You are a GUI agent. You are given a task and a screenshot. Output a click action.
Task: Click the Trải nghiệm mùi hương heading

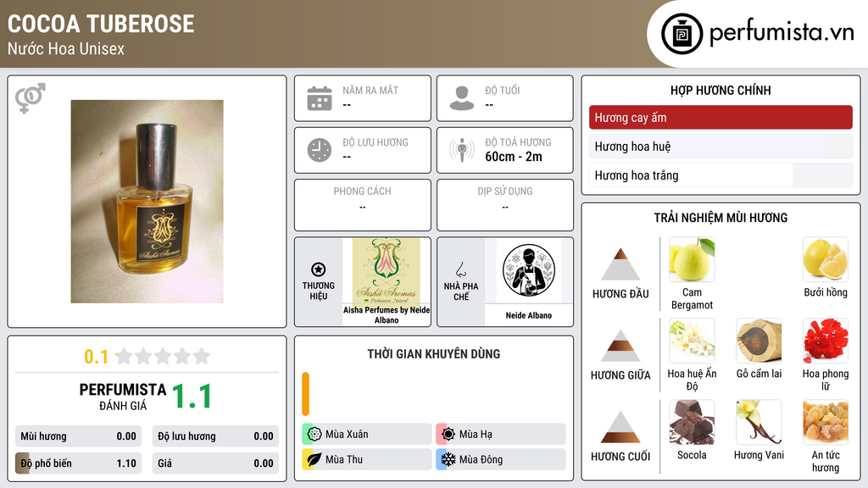(721, 218)
